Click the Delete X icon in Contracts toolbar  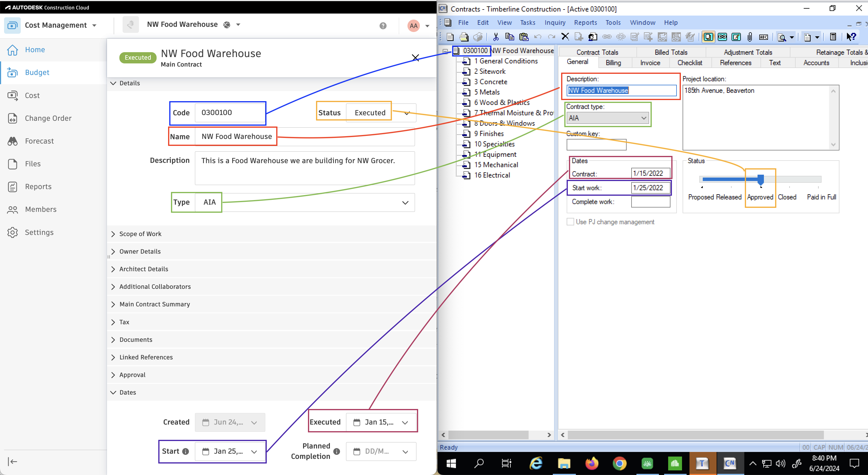point(565,37)
